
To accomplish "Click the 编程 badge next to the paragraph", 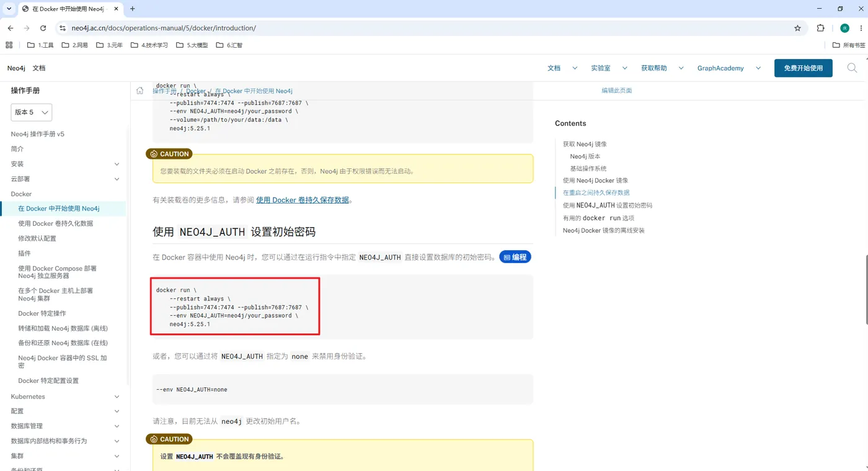I will coord(515,257).
